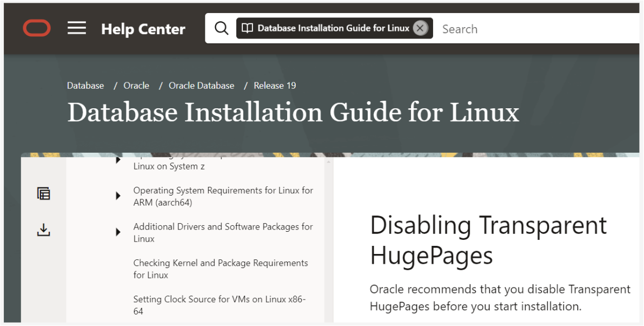Go to Oracle Database breadcrumb
The width and height of the screenshot is (644, 326).
tap(202, 86)
